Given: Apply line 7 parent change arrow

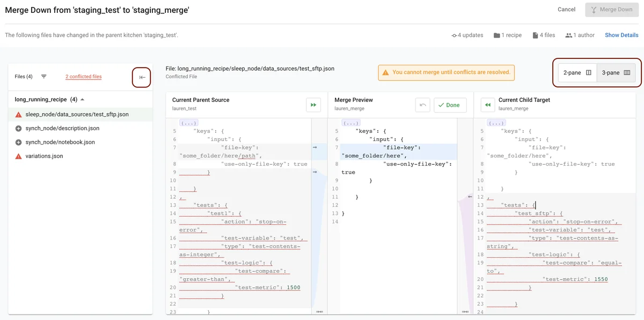Looking at the screenshot, I should [315, 147].
